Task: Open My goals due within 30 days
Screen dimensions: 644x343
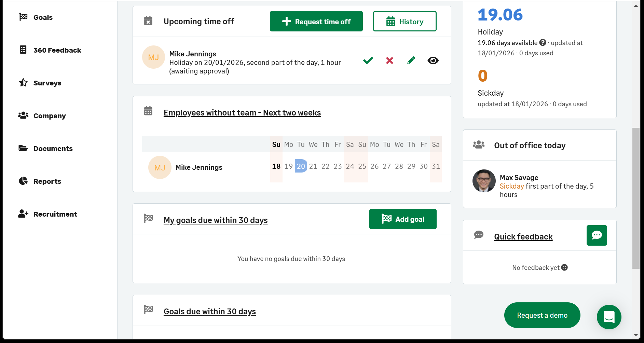Action: pos(215,220)
